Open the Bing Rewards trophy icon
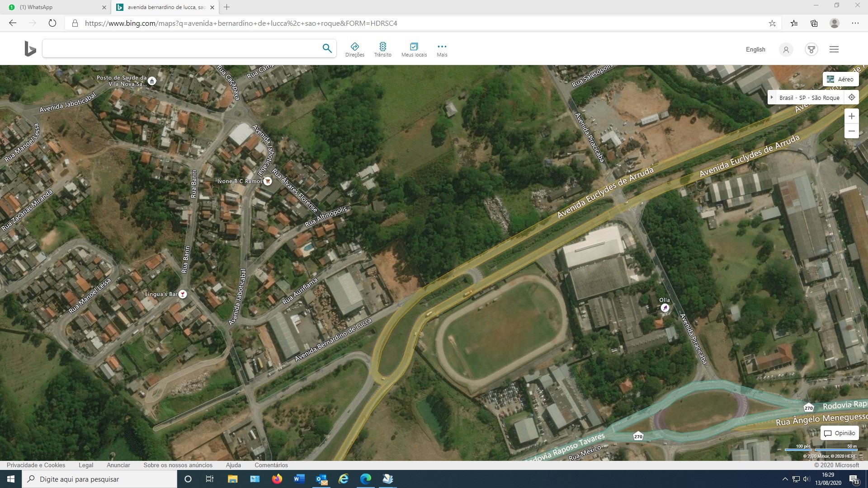 (811, 49)
